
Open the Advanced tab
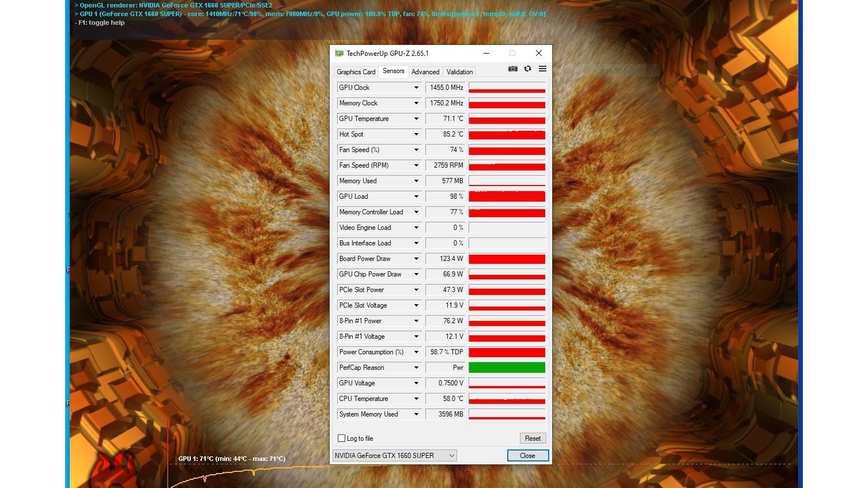[x=425, y=72]
